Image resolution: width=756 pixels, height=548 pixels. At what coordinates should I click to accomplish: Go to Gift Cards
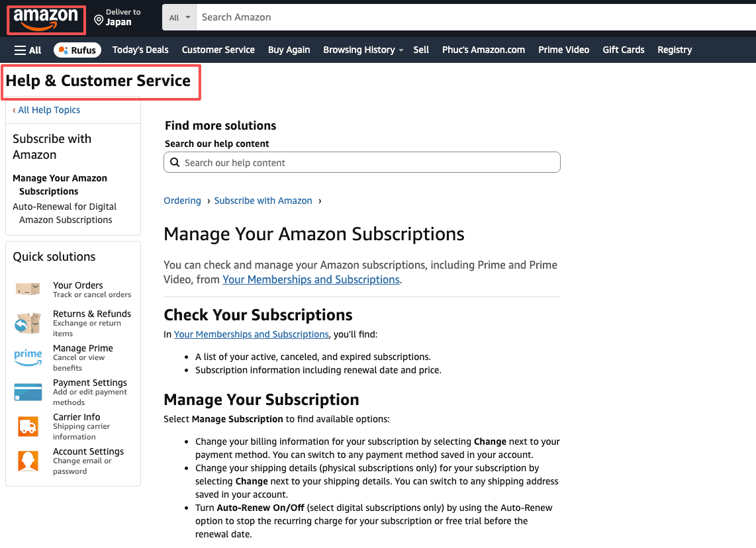(623, 50)
